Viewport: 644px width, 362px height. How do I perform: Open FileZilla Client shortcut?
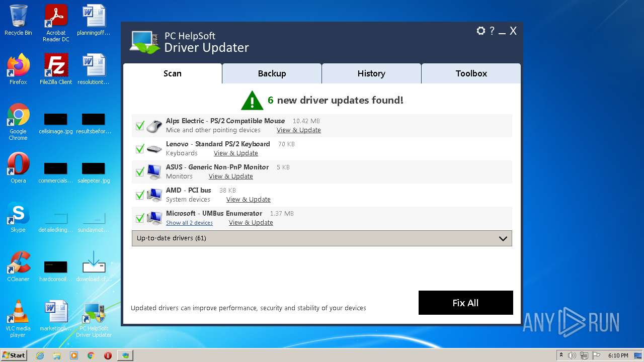(56, 69)
